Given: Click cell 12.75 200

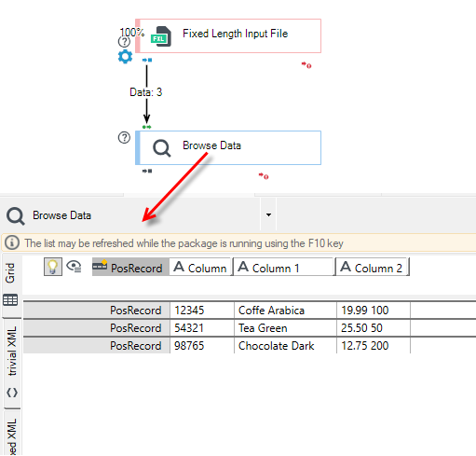Looking at the screenshot, I should click(x=374, y=346).
